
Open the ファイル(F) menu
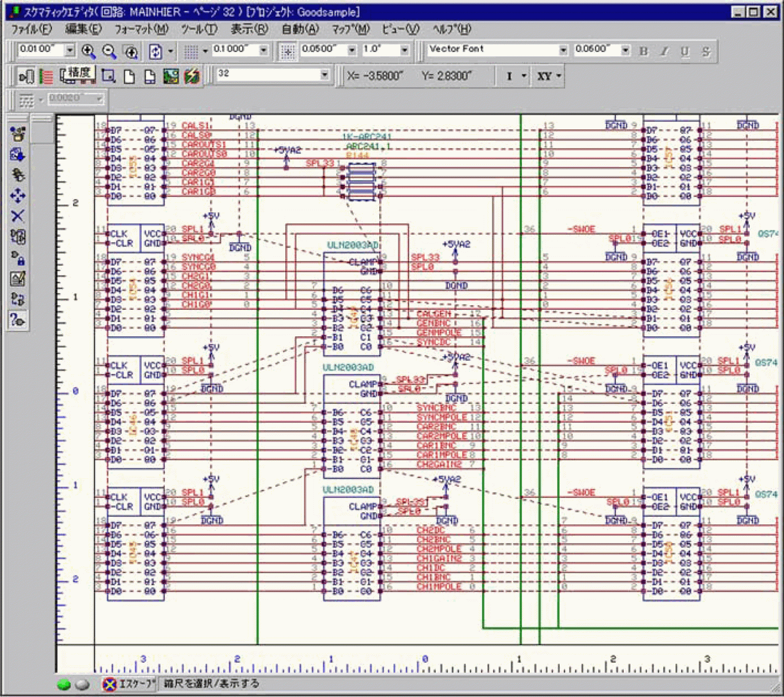31,29
